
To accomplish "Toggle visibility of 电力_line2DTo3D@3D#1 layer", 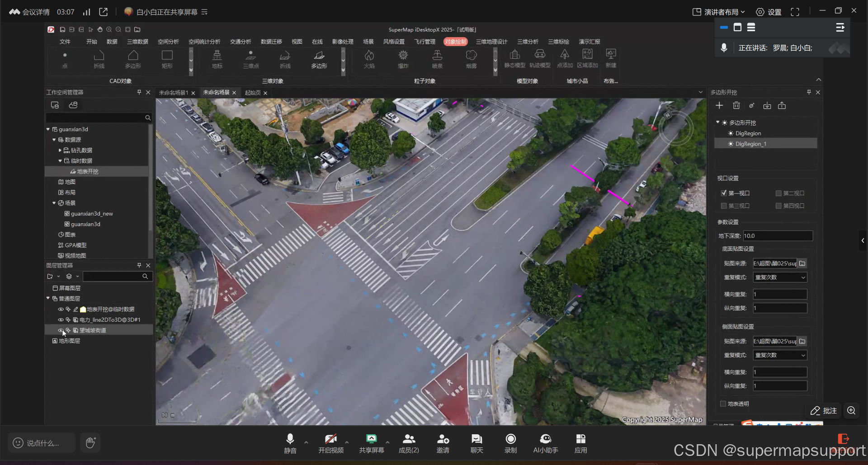I will click(x=61, y=319).
